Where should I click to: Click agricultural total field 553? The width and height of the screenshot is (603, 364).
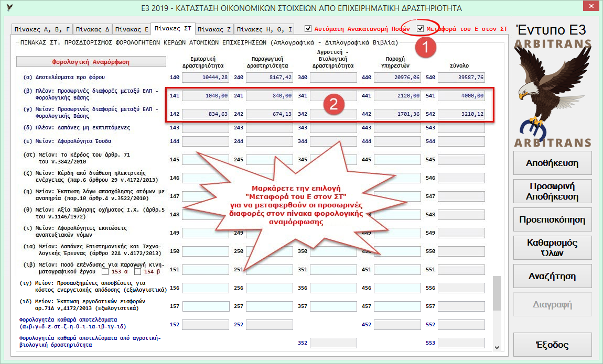(461, 343)
